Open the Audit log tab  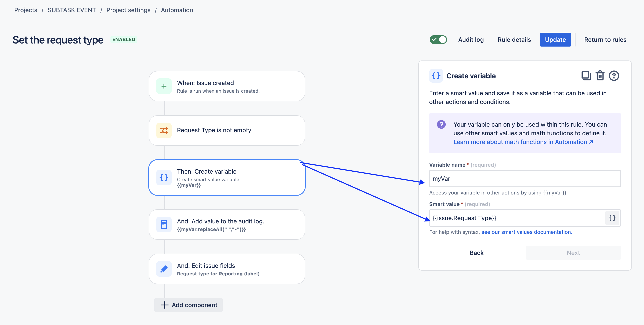[471, 40]
